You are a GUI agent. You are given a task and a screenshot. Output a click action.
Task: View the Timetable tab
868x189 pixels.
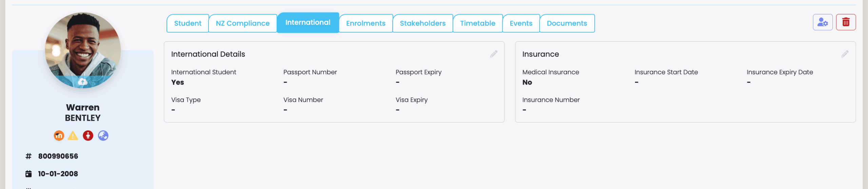click(x=478, y=23)
